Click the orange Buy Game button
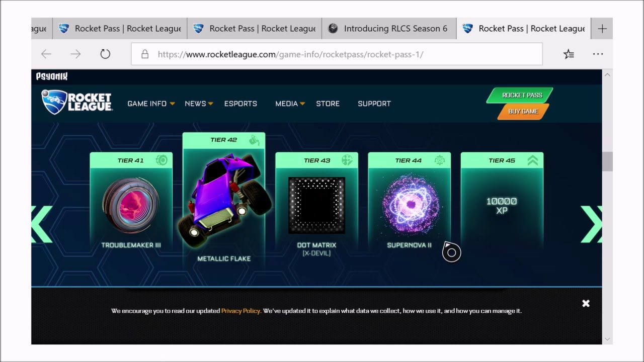This screenshot has height=362, width=644. (523, 112)
